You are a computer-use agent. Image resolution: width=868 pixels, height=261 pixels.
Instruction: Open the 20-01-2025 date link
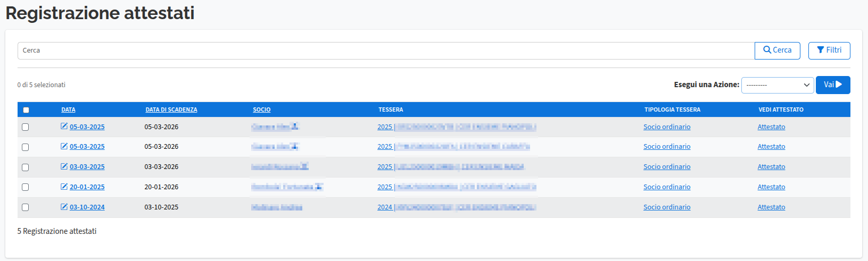pos(87,187)
